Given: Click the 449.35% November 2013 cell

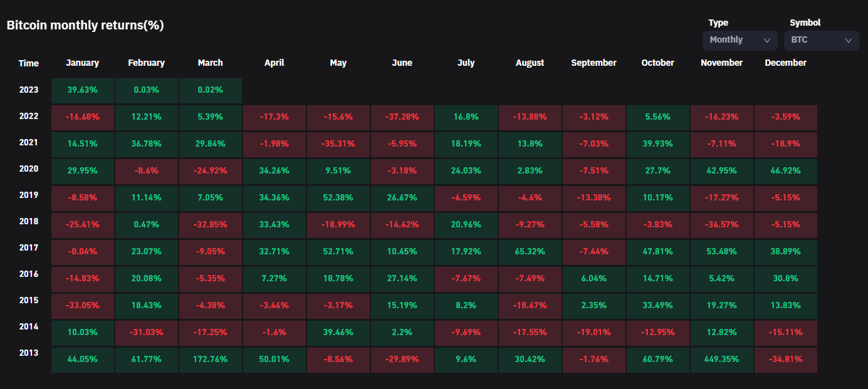Looking at the screenshot, I should [x=721, y=360].
